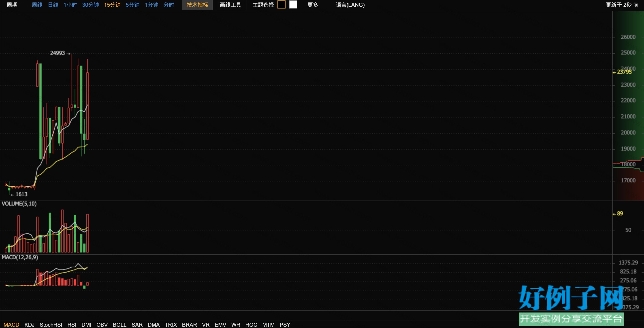
Task: Click the 1375.29 MACD axis label
Action: tap(628, 263)
